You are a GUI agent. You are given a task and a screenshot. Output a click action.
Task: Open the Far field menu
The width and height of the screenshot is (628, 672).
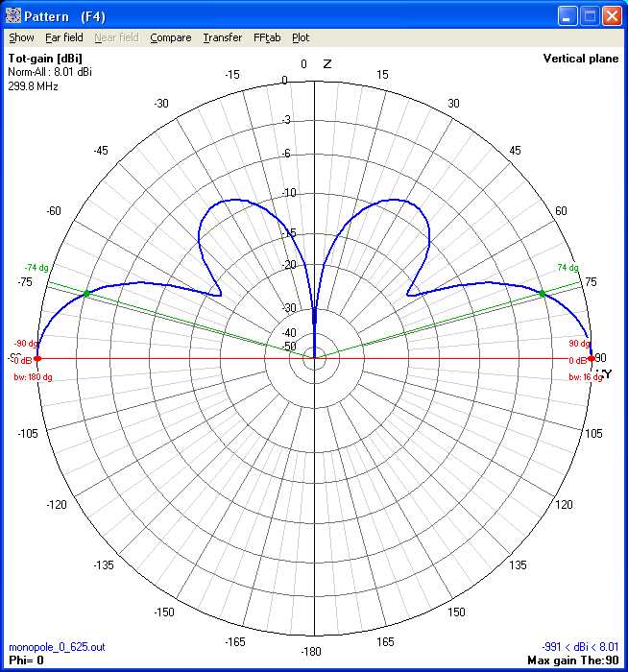click(64, 37)
